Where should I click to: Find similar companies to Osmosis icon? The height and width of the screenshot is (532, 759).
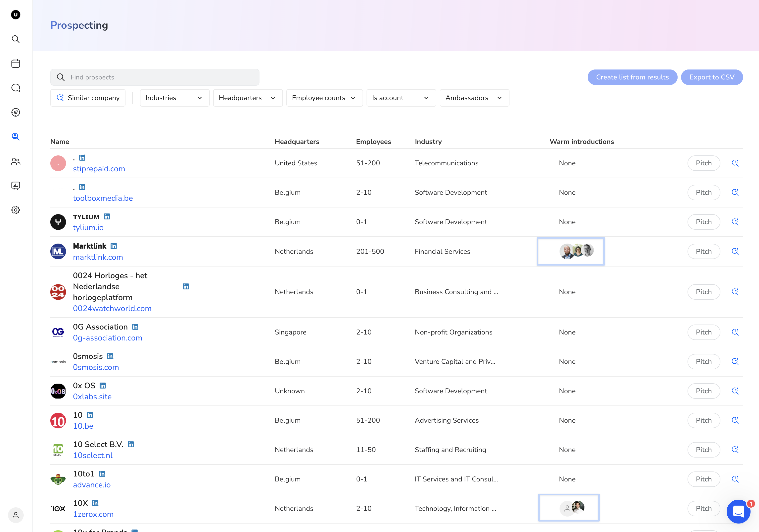pos(735,361)
